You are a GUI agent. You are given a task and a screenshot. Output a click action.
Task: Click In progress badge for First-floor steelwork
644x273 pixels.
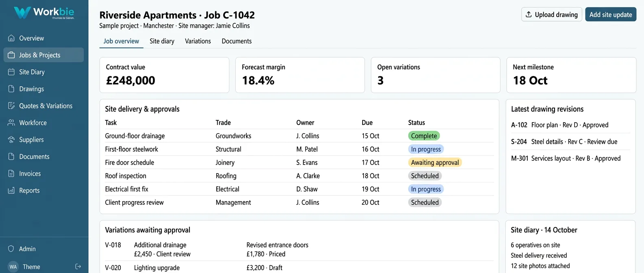(x=426, y=149)
